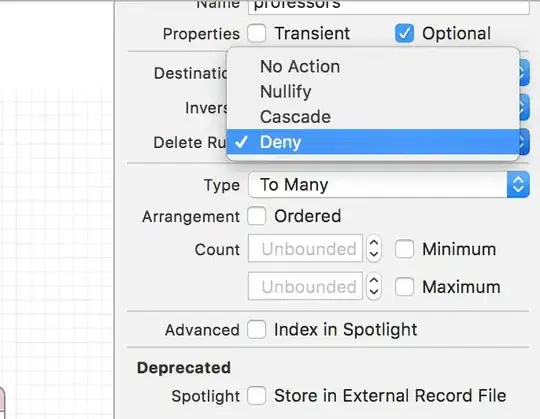
Task: Enable the Minimum count checkbox
Action: point(404,249)
